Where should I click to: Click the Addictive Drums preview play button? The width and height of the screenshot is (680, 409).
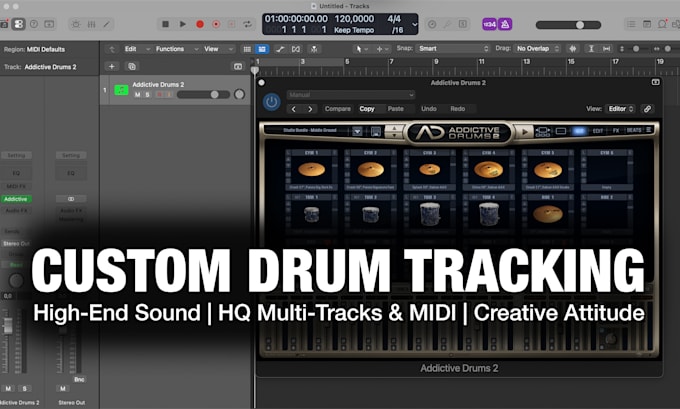(x=525, y=131)
